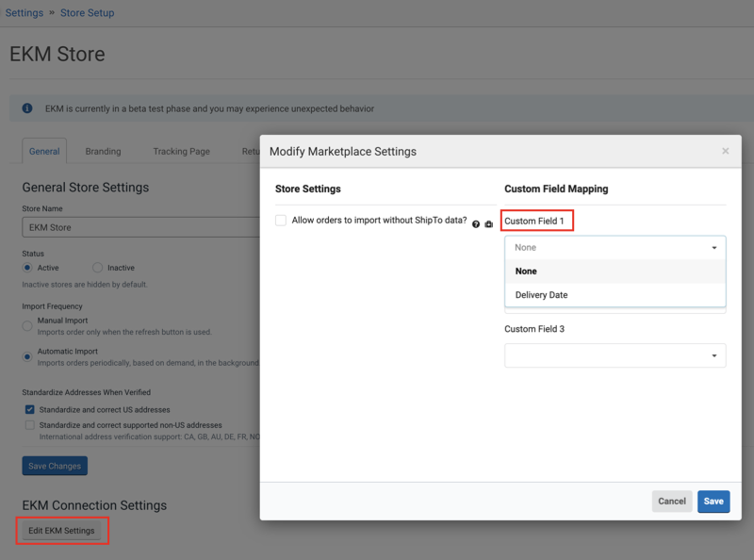
Task: Click the Custom Field Mapping heading
Action: [x=556, y=189]
